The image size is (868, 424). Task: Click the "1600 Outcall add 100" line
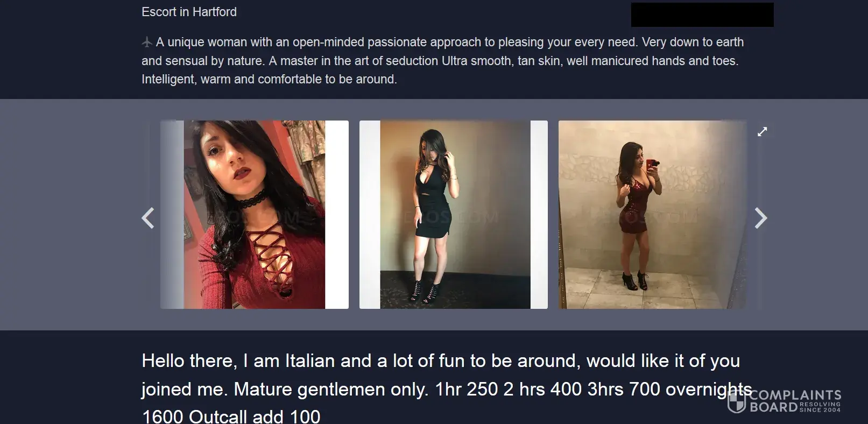pos(231,416)
